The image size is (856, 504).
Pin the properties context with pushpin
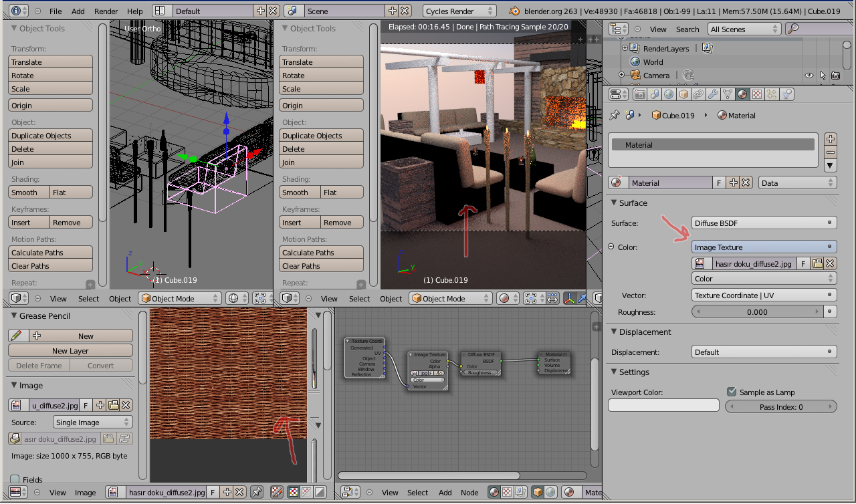pos(614,115)
